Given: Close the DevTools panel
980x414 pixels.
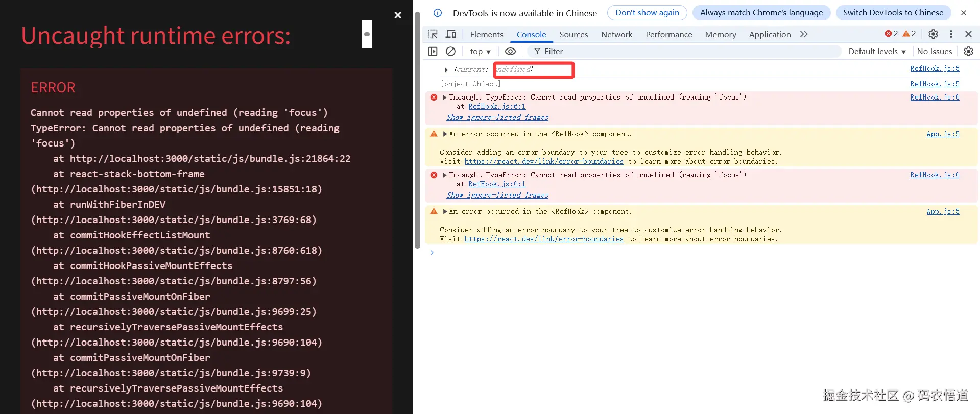Looking at the screenshot, I should [x=968, y=34].
